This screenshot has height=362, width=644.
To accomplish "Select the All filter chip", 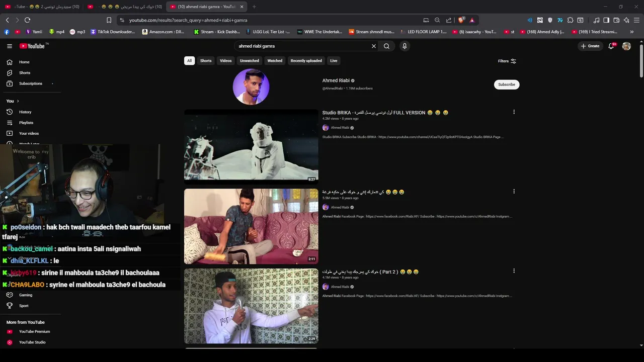I will pos(189,61).
